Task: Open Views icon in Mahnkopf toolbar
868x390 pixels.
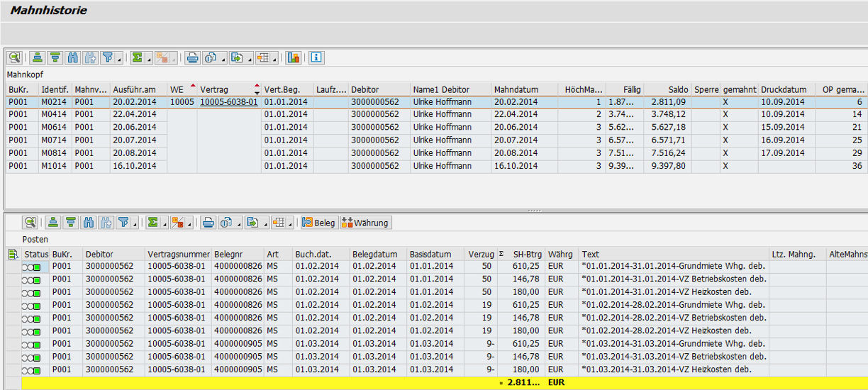Action: click(x=210, y=57)
